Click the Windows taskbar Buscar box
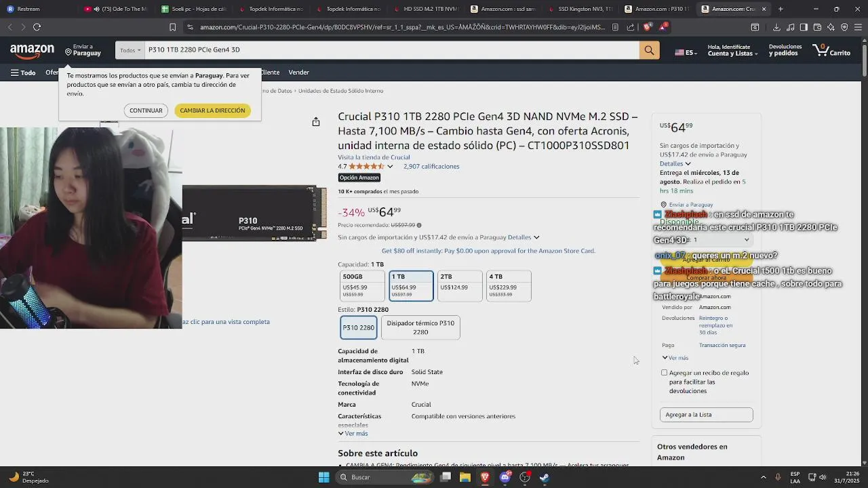 [384, 477]
